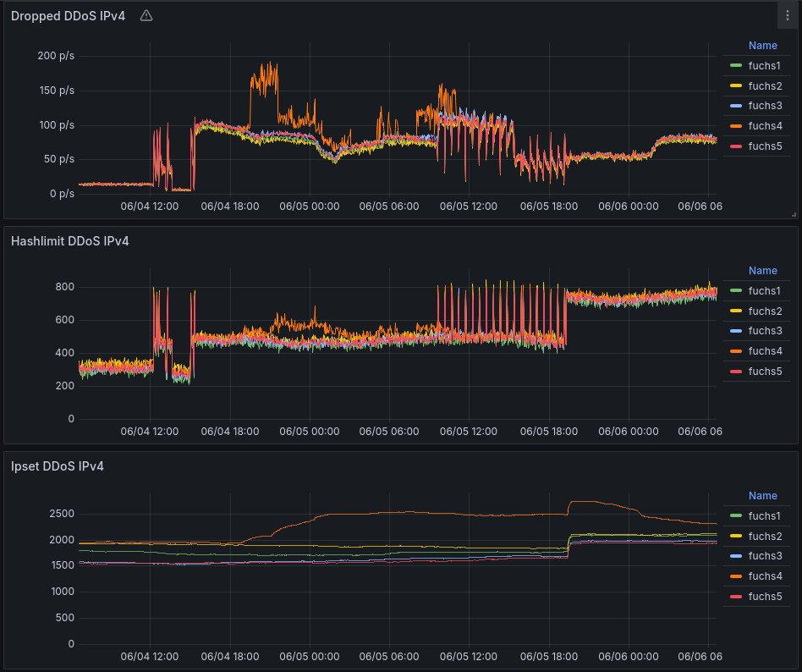Viewport: 802px width, 672px height.
Task: Open the Hashlimit DDoS IPv4 panel title menu
Action: pos(70,241)
